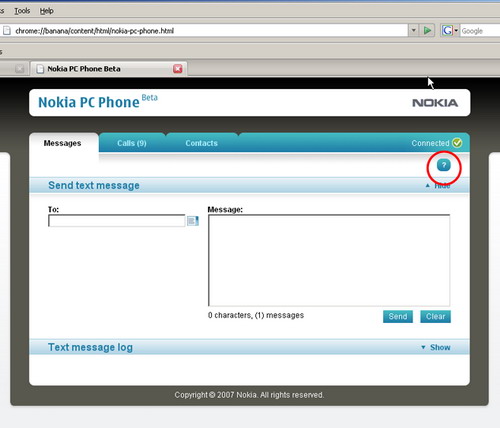Switch to the Calls (9) tab

tap(132, 143)
